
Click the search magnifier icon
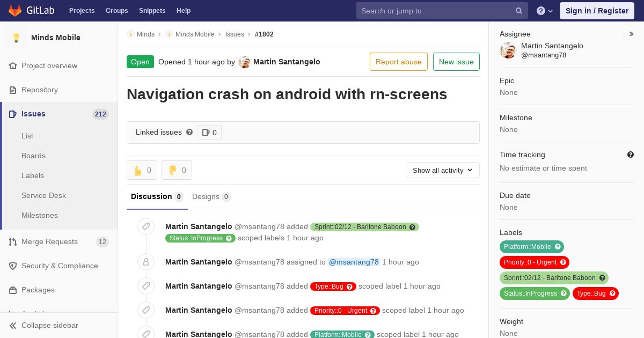click(x=519, y=11)
